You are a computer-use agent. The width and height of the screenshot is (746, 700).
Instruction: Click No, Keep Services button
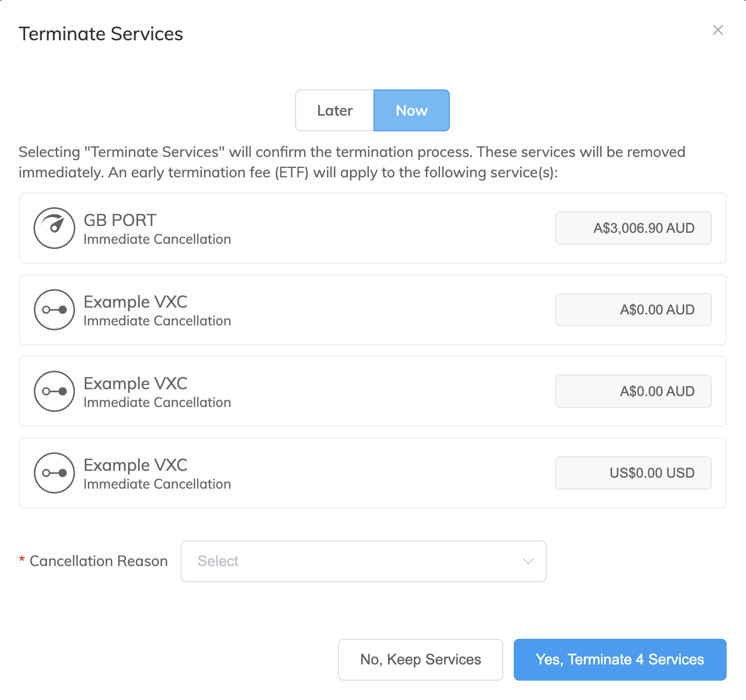point(421,660)
